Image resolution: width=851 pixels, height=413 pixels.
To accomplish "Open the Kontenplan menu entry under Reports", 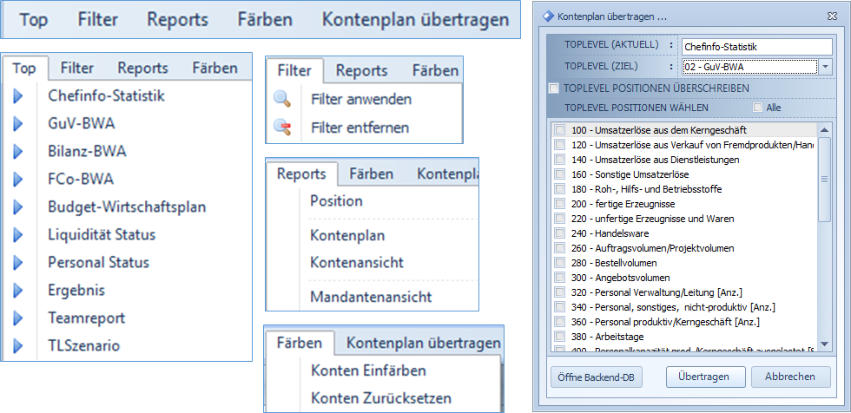I will click(x=347, y=235).
